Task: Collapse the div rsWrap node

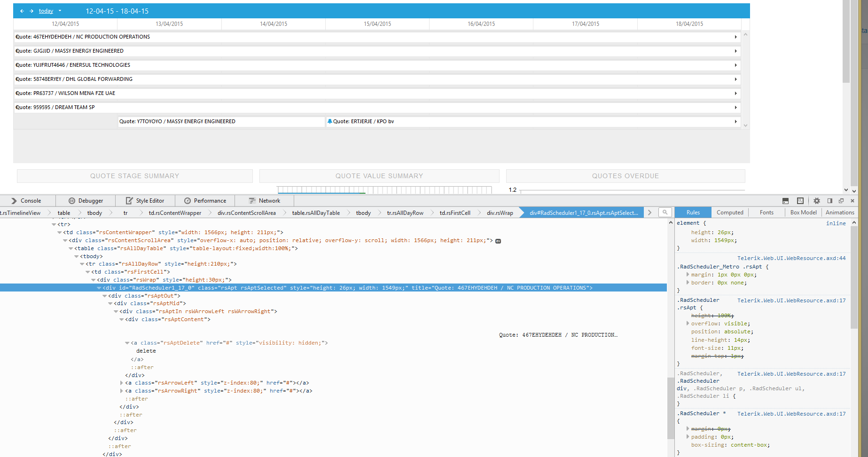Action: [94, 280]
